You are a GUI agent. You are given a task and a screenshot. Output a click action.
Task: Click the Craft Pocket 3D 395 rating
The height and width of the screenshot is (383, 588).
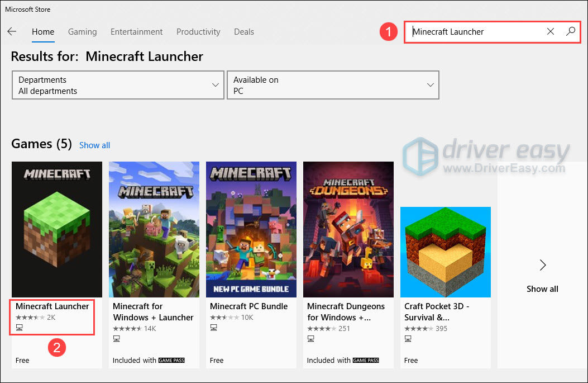[x=426, y=329]
